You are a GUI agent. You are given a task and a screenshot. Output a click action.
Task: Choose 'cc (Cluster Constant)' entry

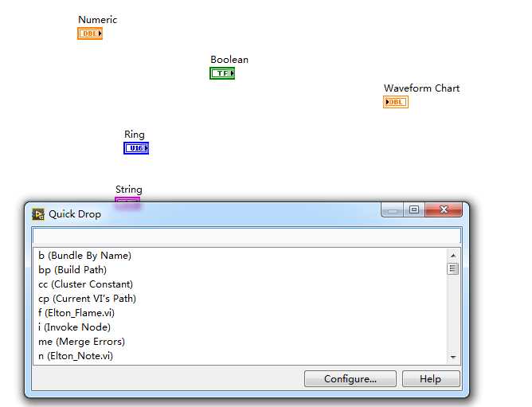tap(241, 284)
